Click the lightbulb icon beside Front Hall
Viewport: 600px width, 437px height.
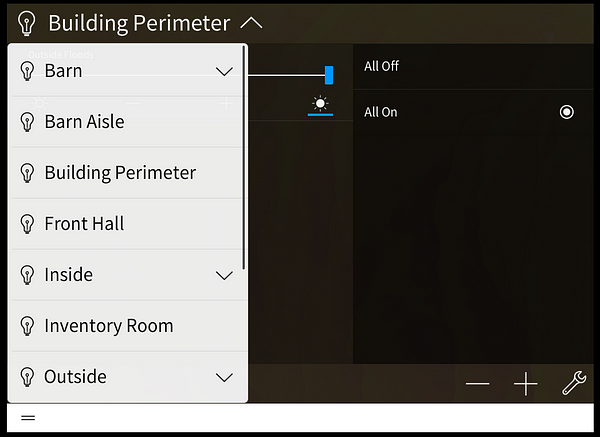tap(27, 224)
